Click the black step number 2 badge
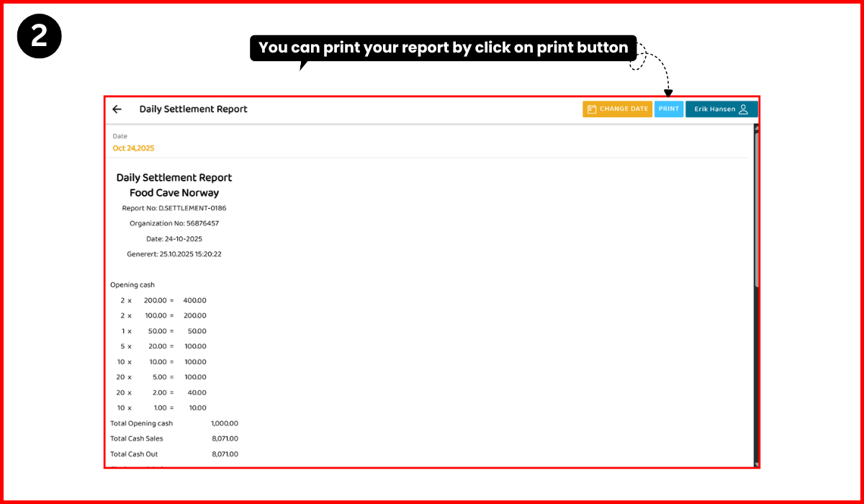Screen dimensions: 864x504 pos(39,36)
